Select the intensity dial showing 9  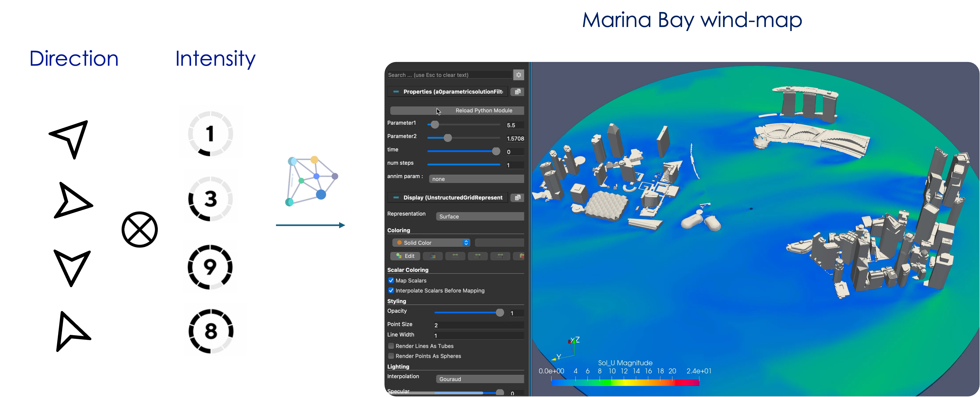pos(210,267)
